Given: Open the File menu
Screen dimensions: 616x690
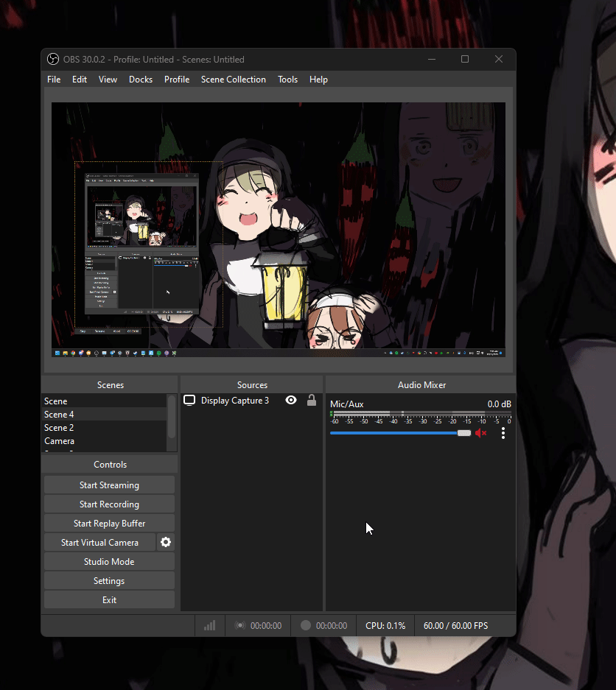Looking at the screenshot, I should pos(54,80).
